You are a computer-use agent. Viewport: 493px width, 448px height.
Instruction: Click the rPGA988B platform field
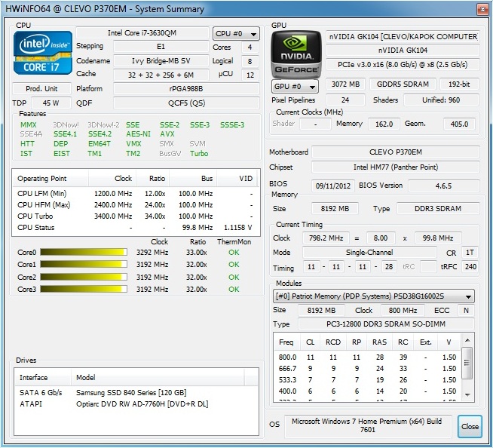(186, 89)
